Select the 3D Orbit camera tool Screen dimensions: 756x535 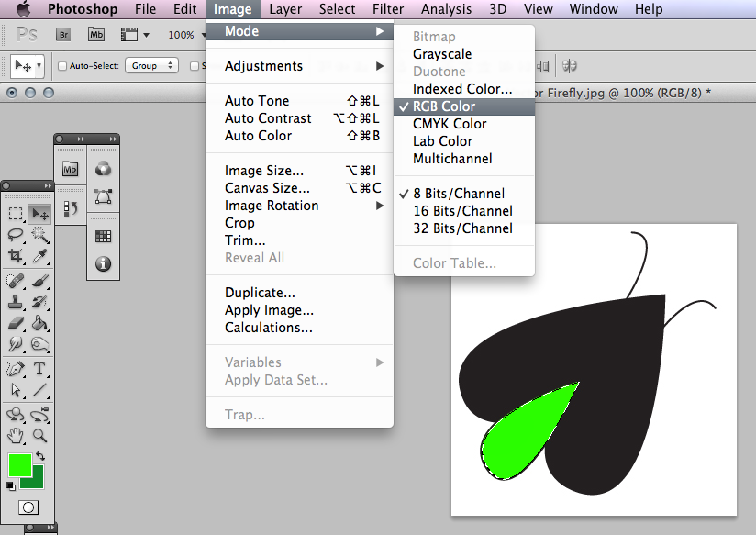pyautogui.click(x=39, y=415)
